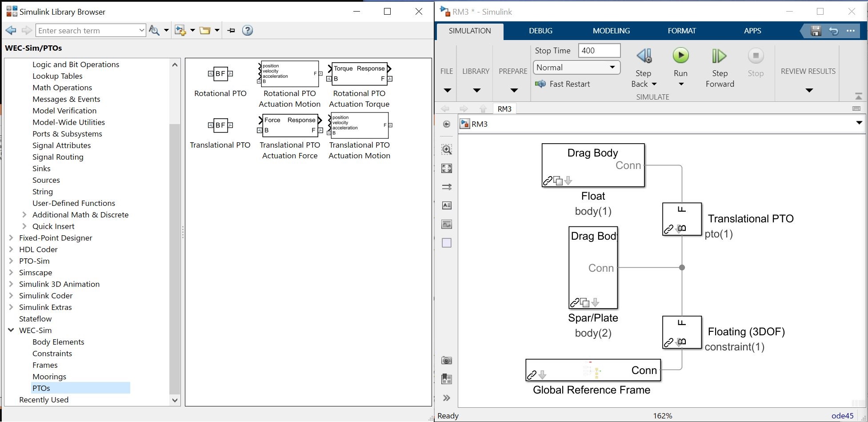
Task: Select Recently Used in library tree
Action: pos(44,400)
